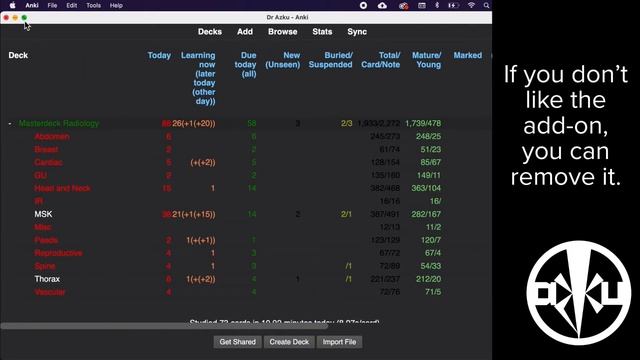Screen dimensions: 640x360
Task: Click the 212/20 value in Thorax row
Action: (429, 279)
